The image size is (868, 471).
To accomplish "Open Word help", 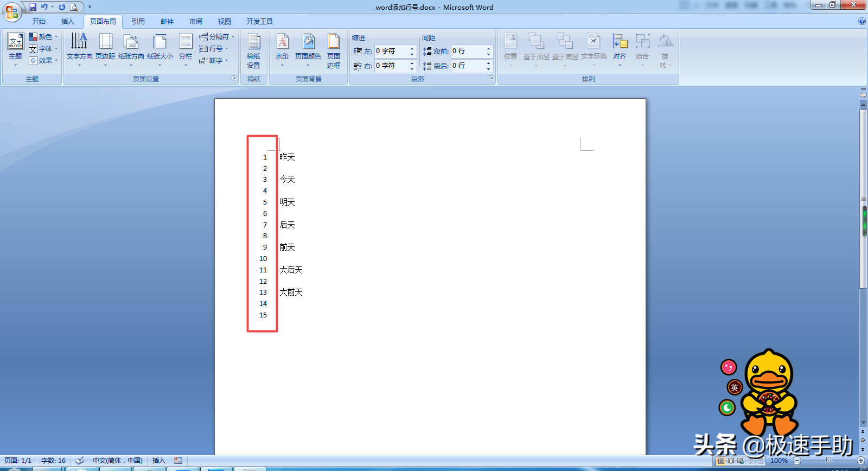I will click(x=862, y=22).
